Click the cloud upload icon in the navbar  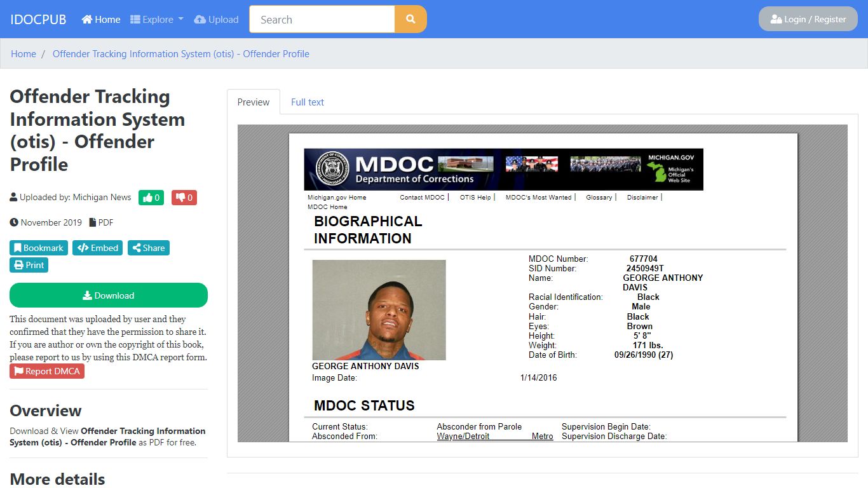[x=200, y=20]
